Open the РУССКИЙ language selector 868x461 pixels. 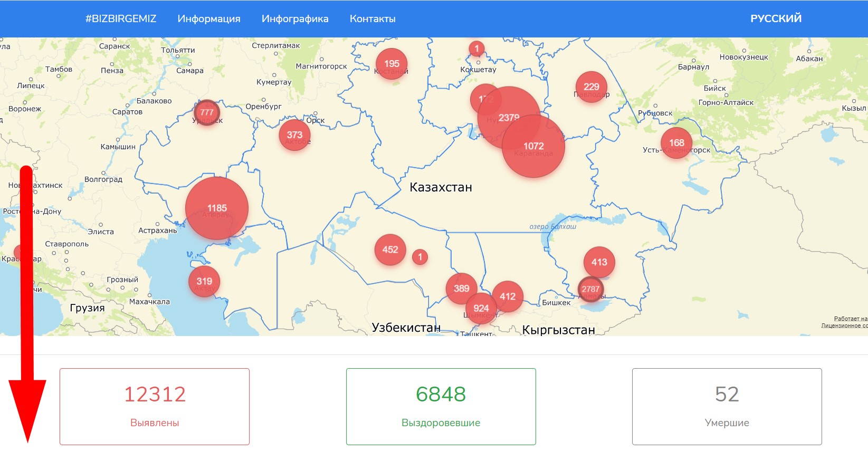(x=776, y=18)
